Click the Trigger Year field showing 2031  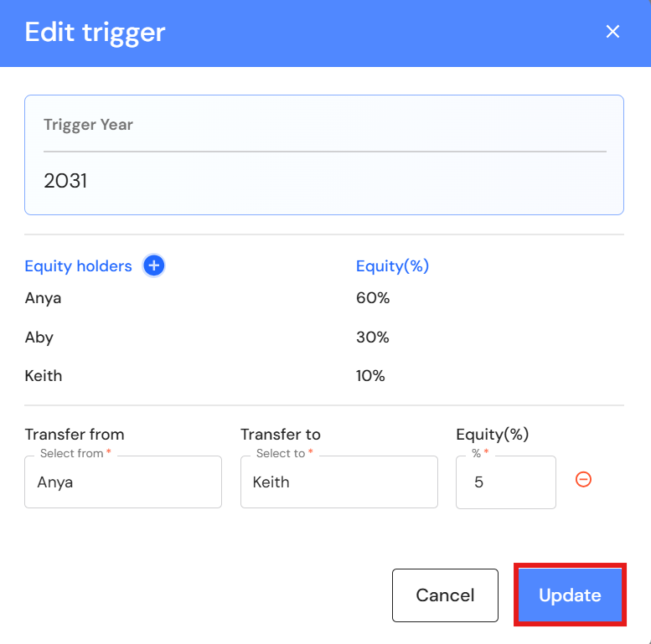[323, 181]
